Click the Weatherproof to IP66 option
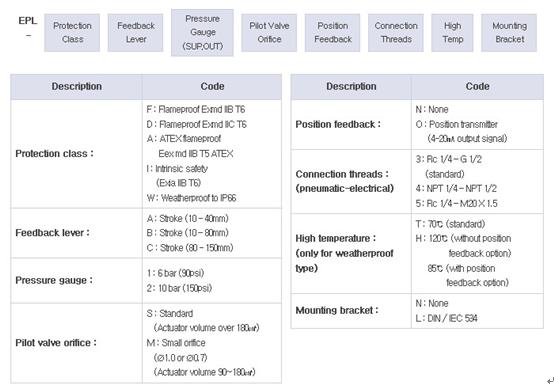 (191, 198)
